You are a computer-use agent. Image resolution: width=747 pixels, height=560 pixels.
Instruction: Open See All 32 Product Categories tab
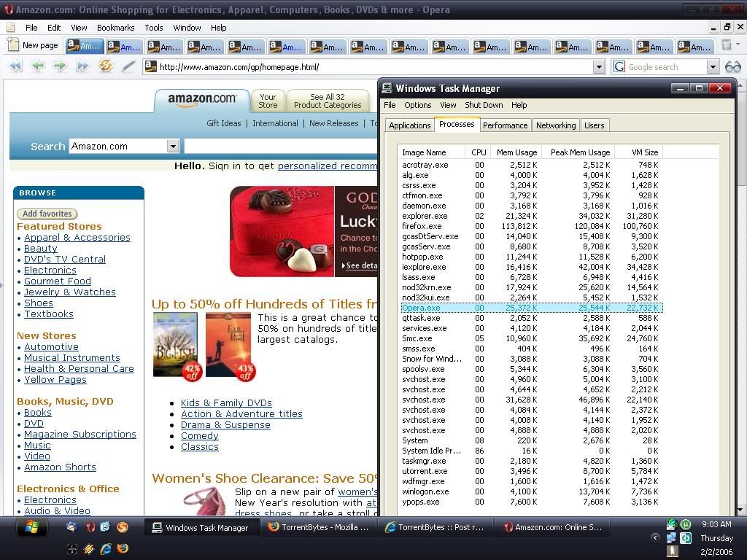point(328,101)
